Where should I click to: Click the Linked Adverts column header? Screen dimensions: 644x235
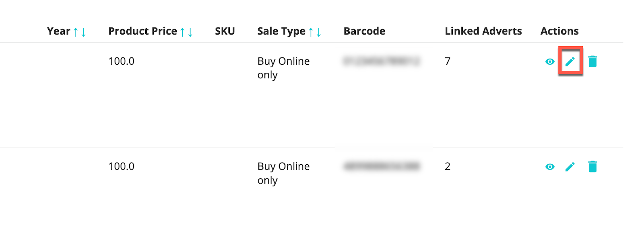(483, 31)
